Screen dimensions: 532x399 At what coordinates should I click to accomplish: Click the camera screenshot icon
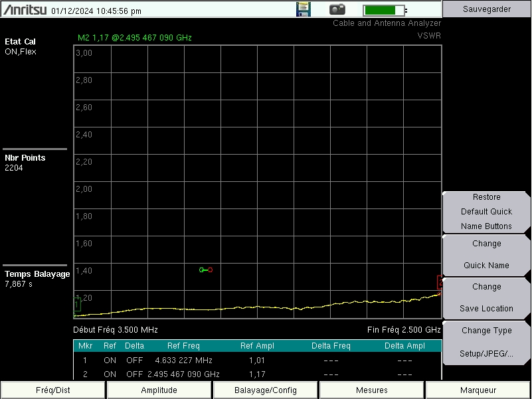(x=338, y=9)
